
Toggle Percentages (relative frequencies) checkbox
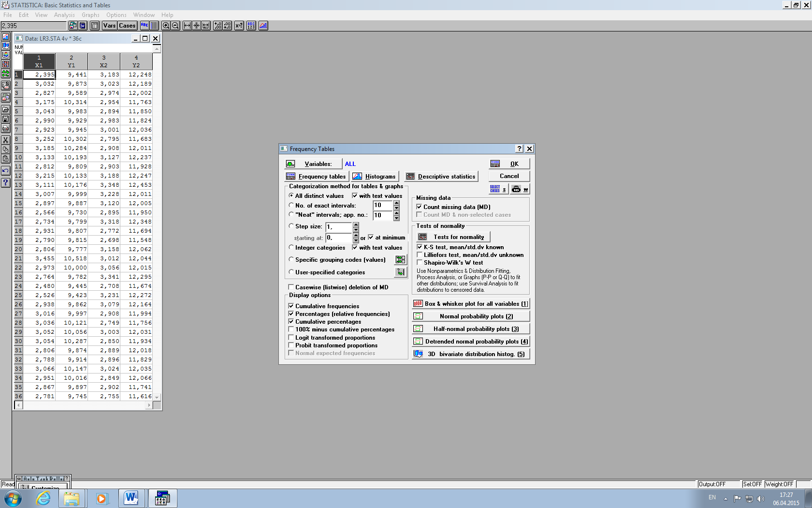291,314
